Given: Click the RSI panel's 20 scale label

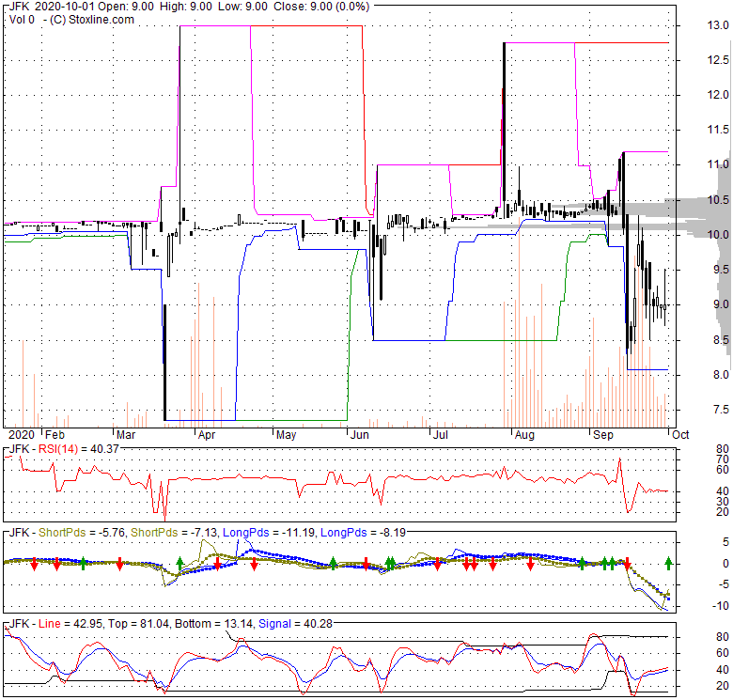Looking at the screenshot, I should (723, 512).
